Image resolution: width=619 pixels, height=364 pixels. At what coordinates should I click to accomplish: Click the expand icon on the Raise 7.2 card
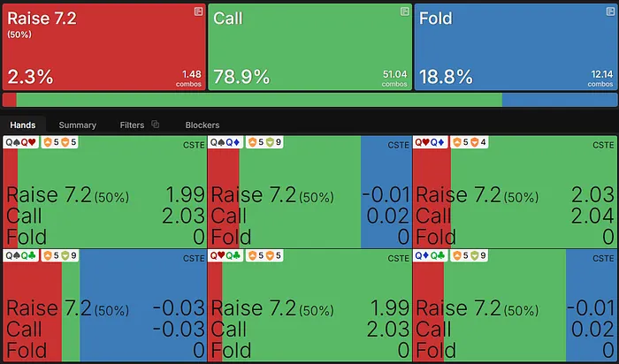click(x=199, y=11)
